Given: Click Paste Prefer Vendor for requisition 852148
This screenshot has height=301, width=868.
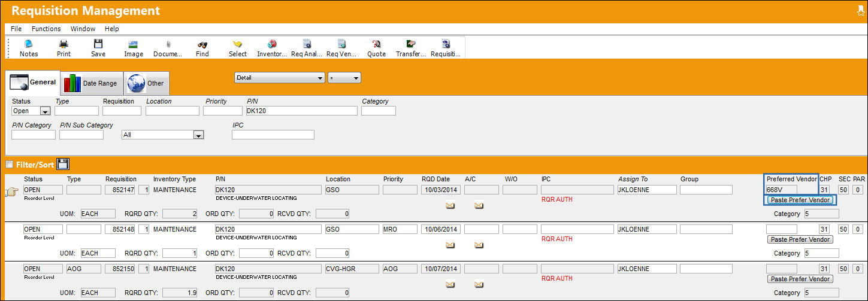Looking at the screenshot, I should click(800, 239).
